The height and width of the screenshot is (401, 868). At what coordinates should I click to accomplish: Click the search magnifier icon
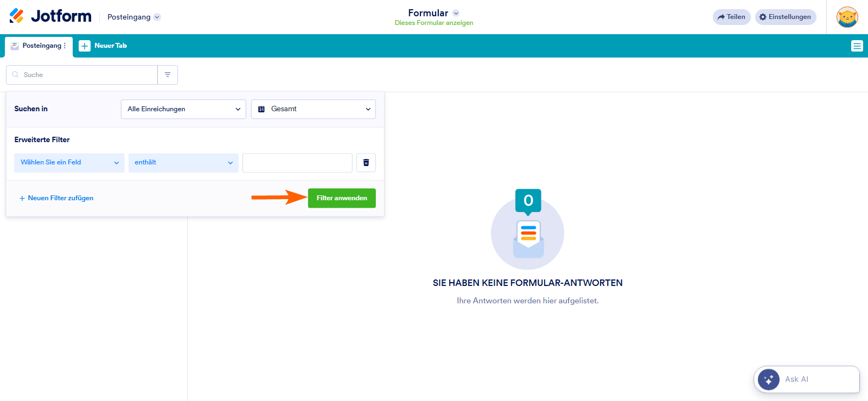[x=15, y=75]
